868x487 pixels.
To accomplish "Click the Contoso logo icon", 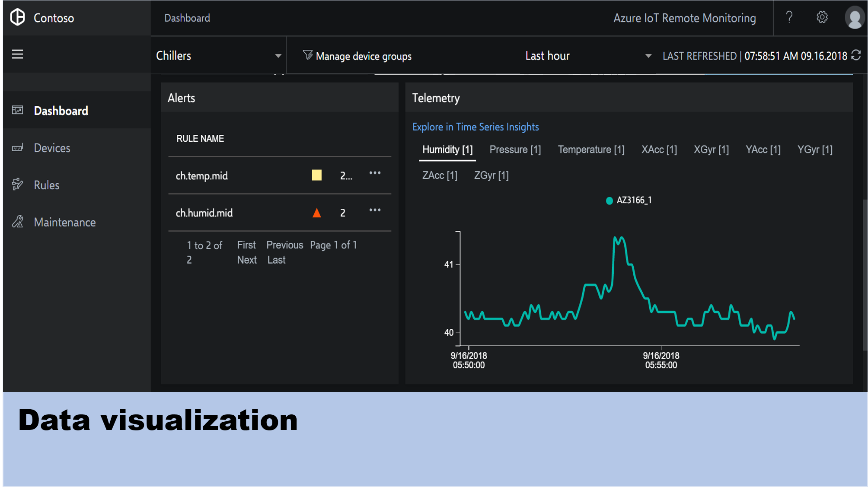I will pos(18,18).
